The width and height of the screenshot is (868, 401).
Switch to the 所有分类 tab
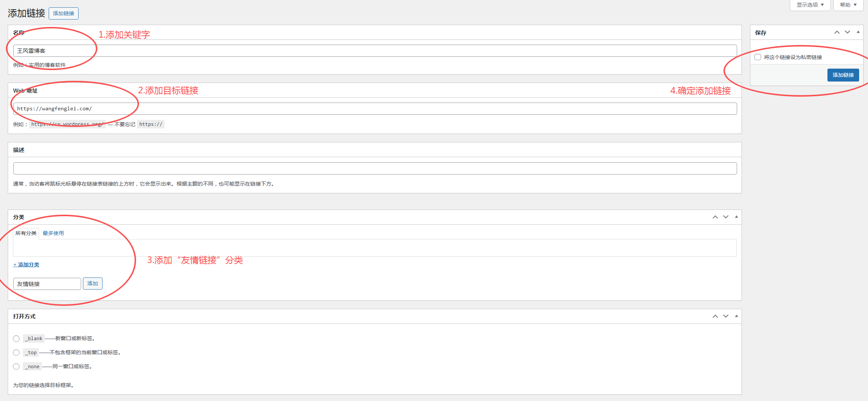coord(26,233)
